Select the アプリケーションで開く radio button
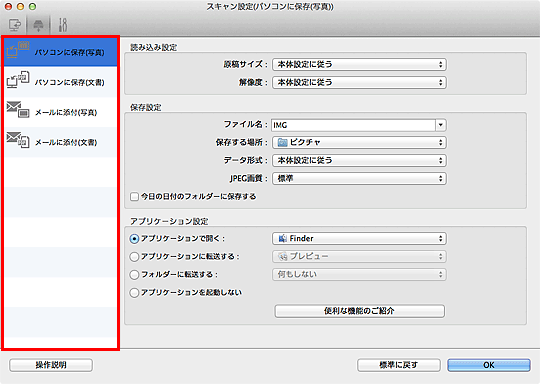The image size is (540, 384). (x=134, y=239)
